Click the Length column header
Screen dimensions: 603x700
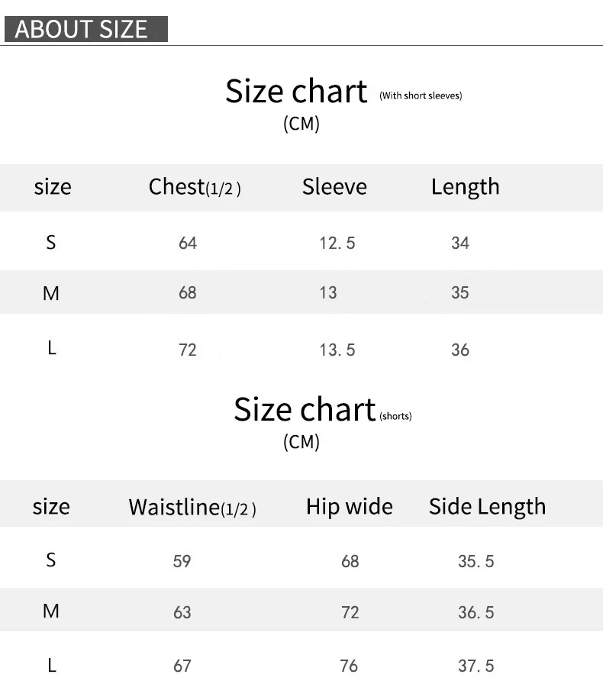(465, 187)
